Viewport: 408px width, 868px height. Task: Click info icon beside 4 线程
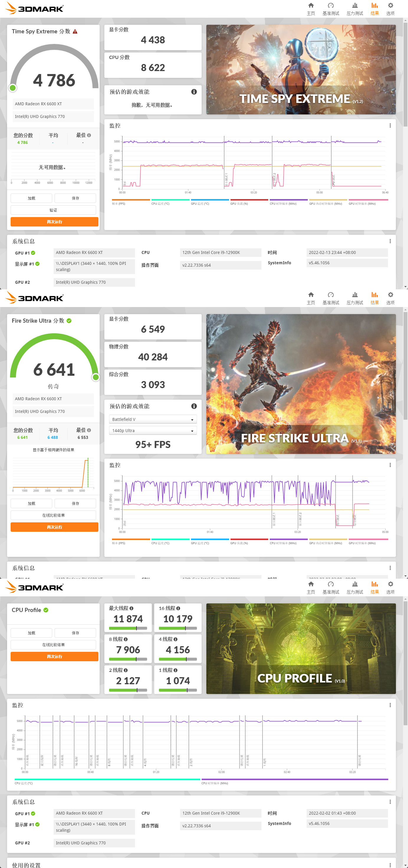tap(175, 639)
